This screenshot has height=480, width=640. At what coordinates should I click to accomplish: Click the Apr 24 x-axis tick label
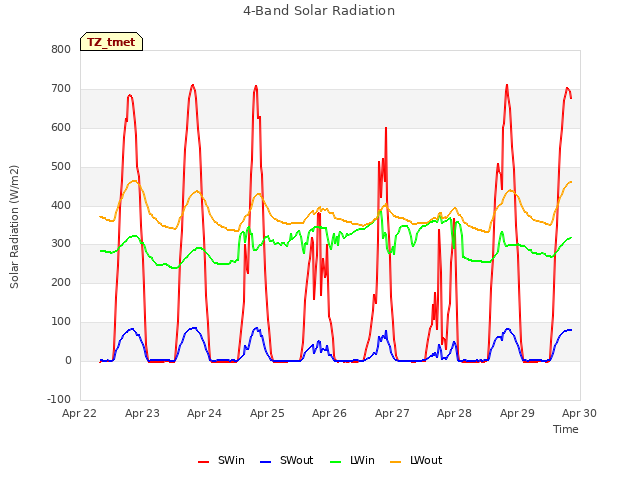click(204, 413)
